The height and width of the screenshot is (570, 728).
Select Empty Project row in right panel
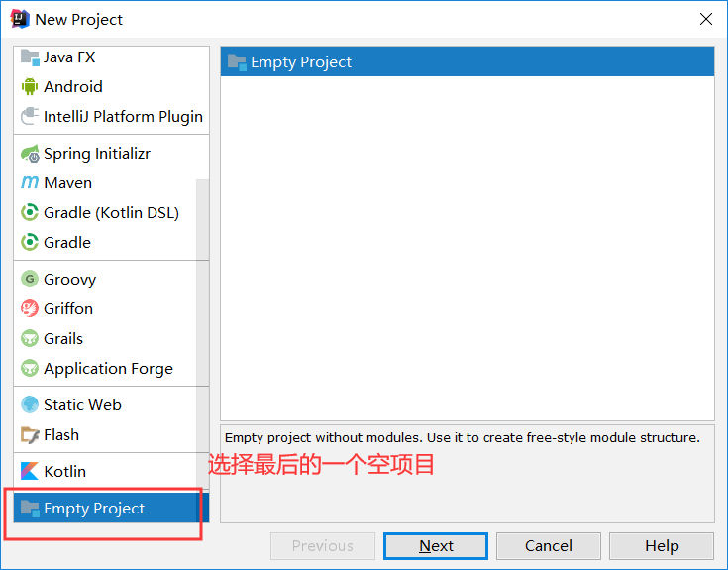point(468,61)
